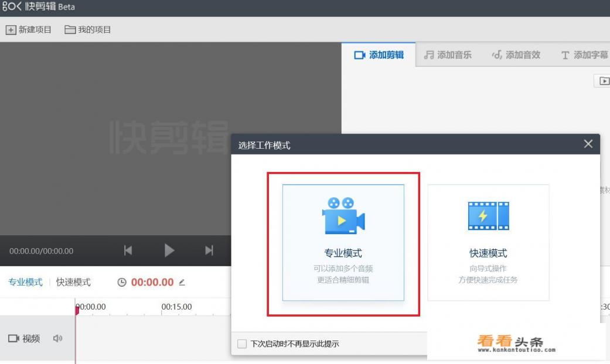Open the 添加字幕 tab
Screen dimensions: 610x364
[584, 55]
